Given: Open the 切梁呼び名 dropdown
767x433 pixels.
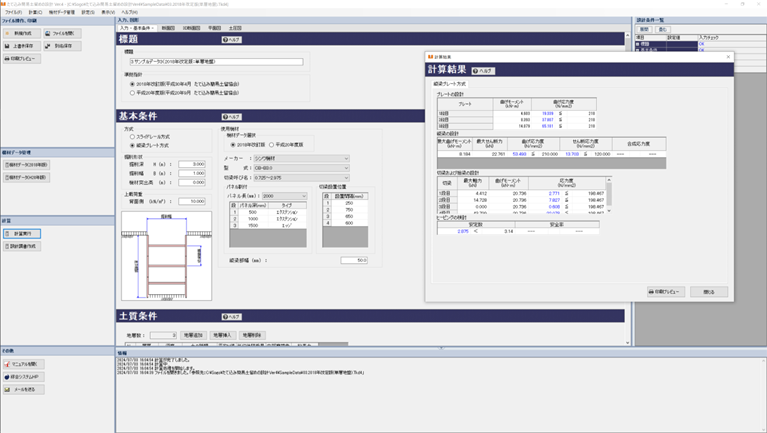Looking at the screenshot, I should pyautogui.click(x=301, y=178).
